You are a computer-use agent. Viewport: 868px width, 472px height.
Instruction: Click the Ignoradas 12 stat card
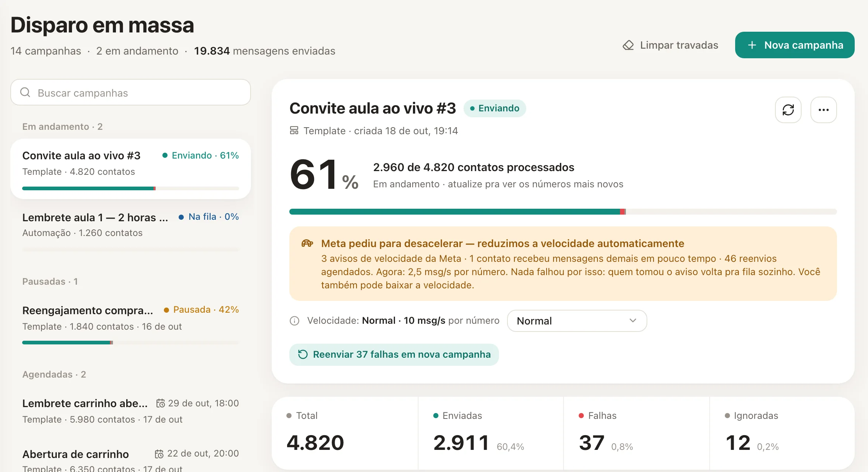[x=782, y=433]
